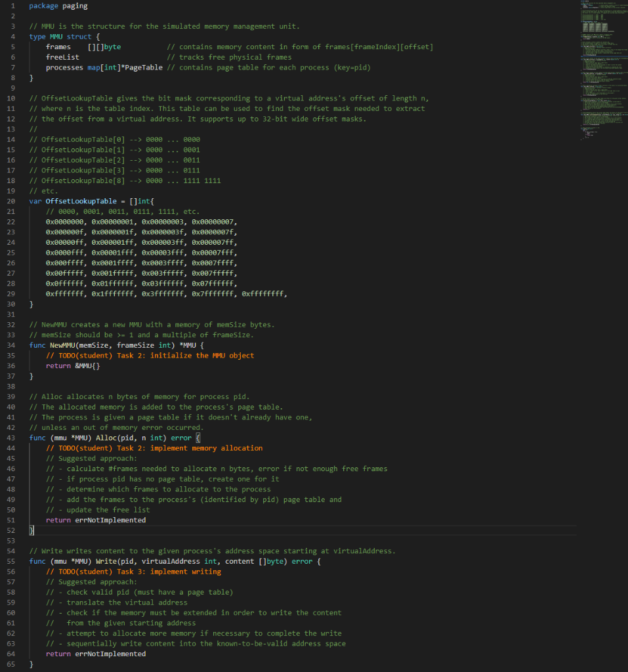Click the hex value 0x7fffffff

tap(213, 293)
